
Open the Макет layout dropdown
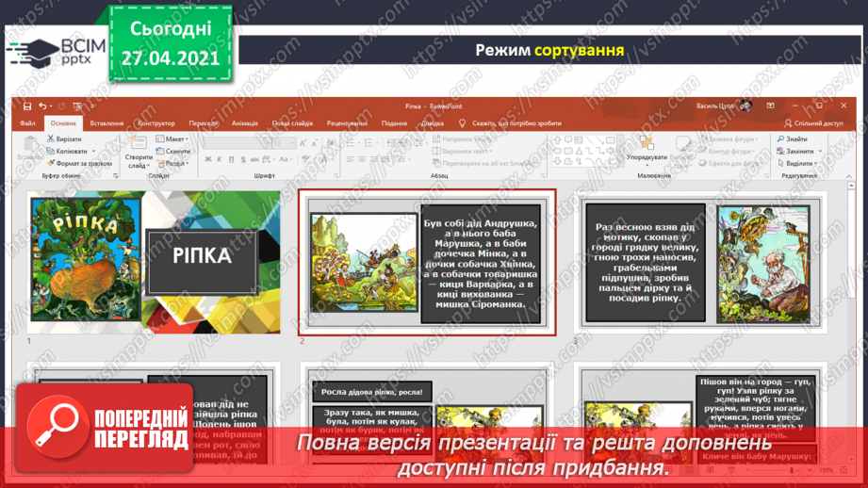[172, 138]
